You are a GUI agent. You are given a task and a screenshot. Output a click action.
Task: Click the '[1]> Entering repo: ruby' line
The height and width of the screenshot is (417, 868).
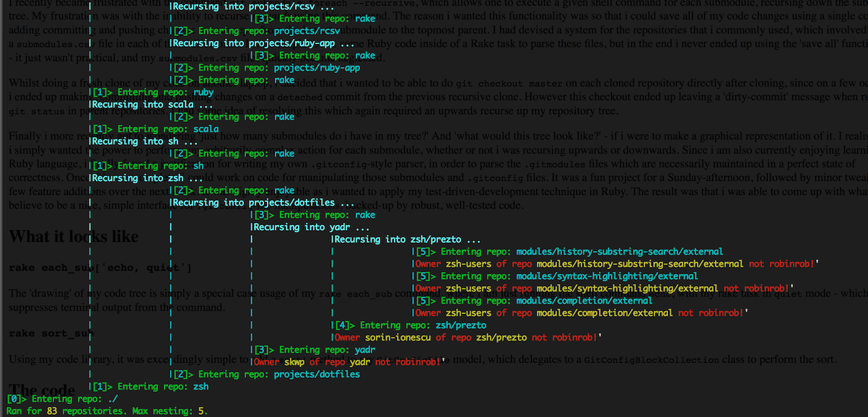pyautogui.click(x=153, y=92)
